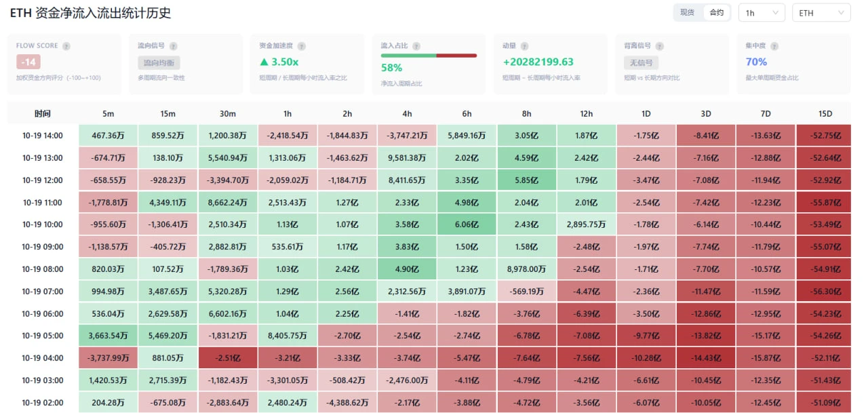868x413 pixels.
Task: Select the 8,405.75万 cell
Action: tap(287, 336)
